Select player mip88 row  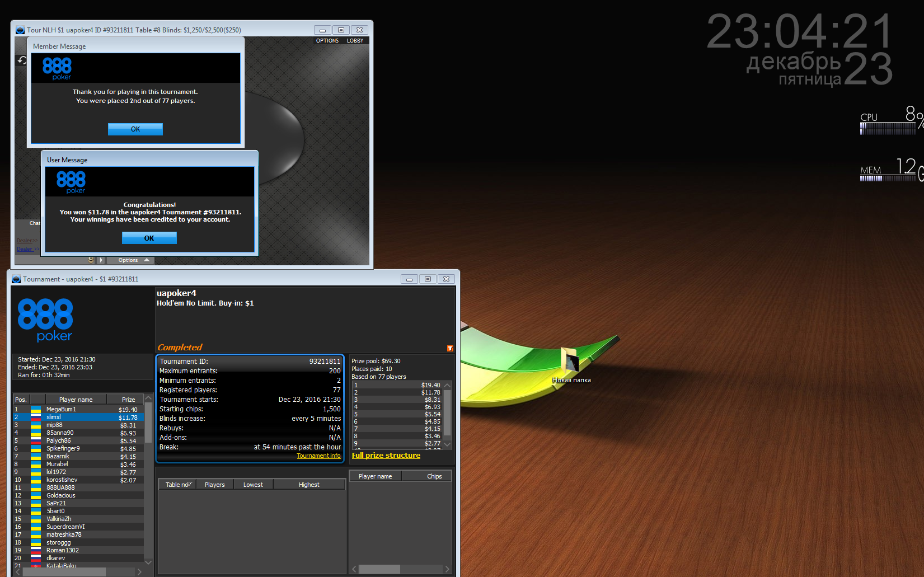click(78, 425)
